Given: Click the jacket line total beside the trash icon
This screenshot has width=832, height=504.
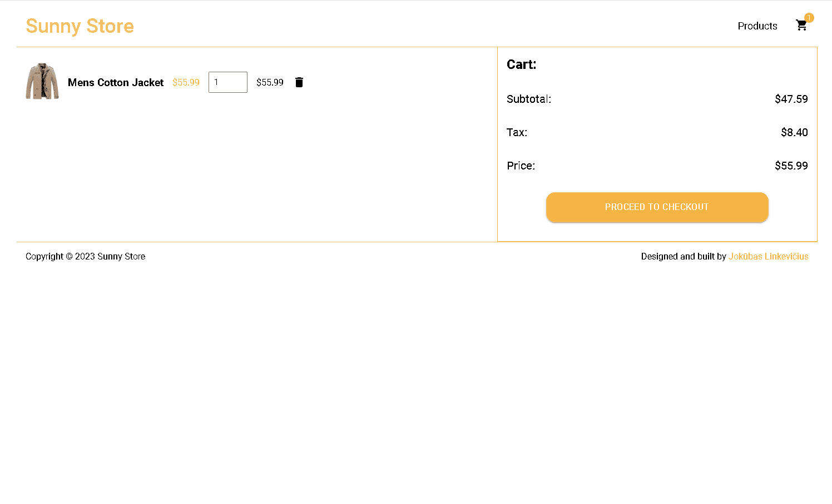Looking at the screenshot, I should (270, 82).
